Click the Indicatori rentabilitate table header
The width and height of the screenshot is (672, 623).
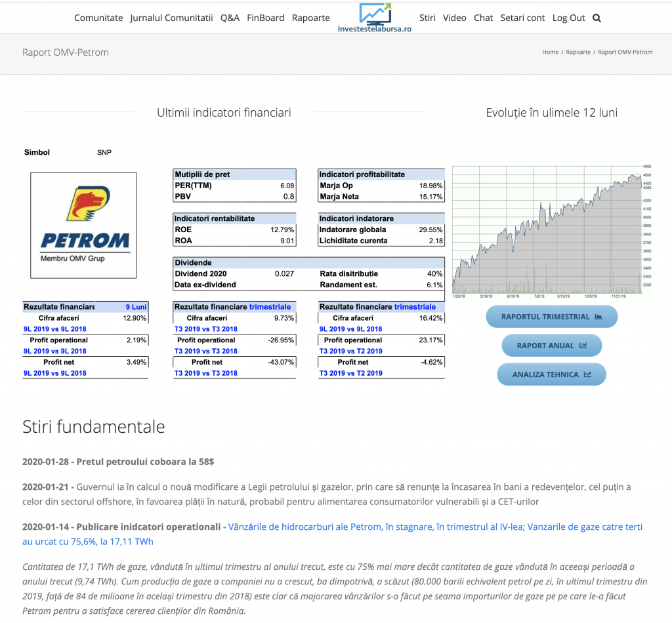pos(234,218)
